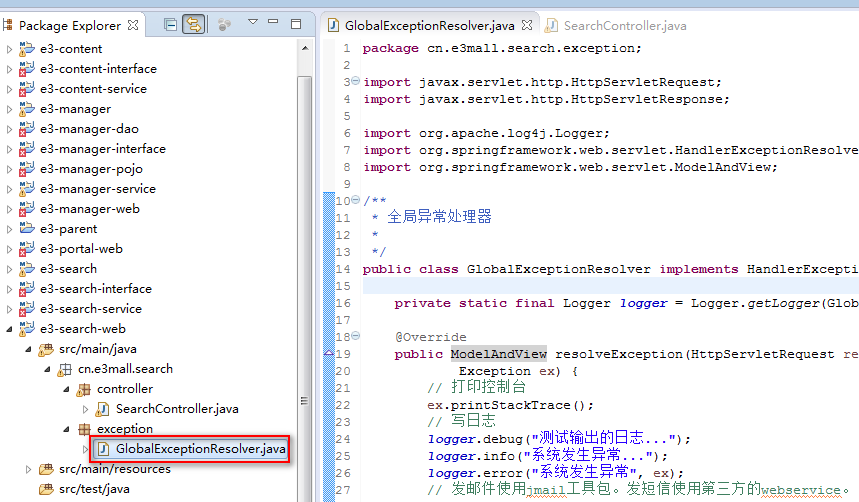Image resolution: width=859 pixels, height=502 pixels.
Task: Expand the e3-manager project
Action: click(9, 109)
